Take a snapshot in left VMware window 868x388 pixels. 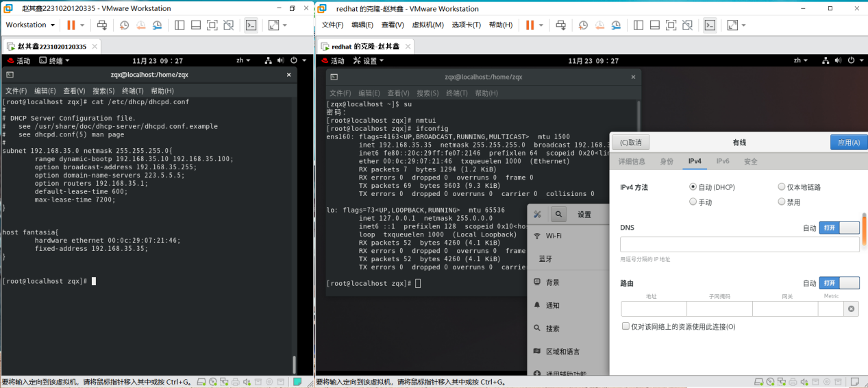pyautogui.click(x=124, y=25)
